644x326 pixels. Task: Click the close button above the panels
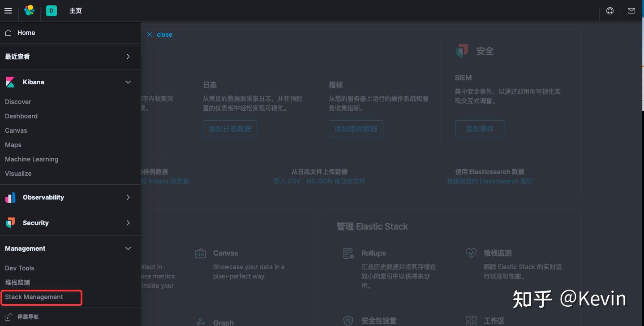click(x=159, y=35)
